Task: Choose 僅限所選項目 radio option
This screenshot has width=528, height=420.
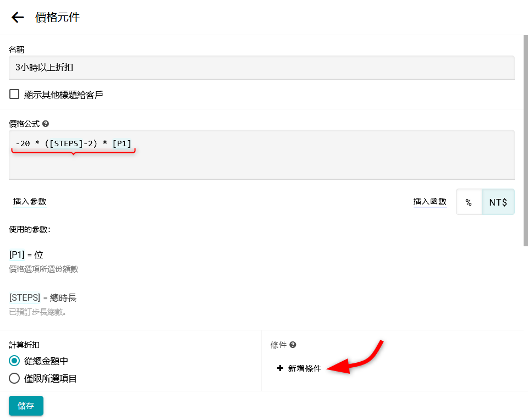Action: (x=14, y=378)
